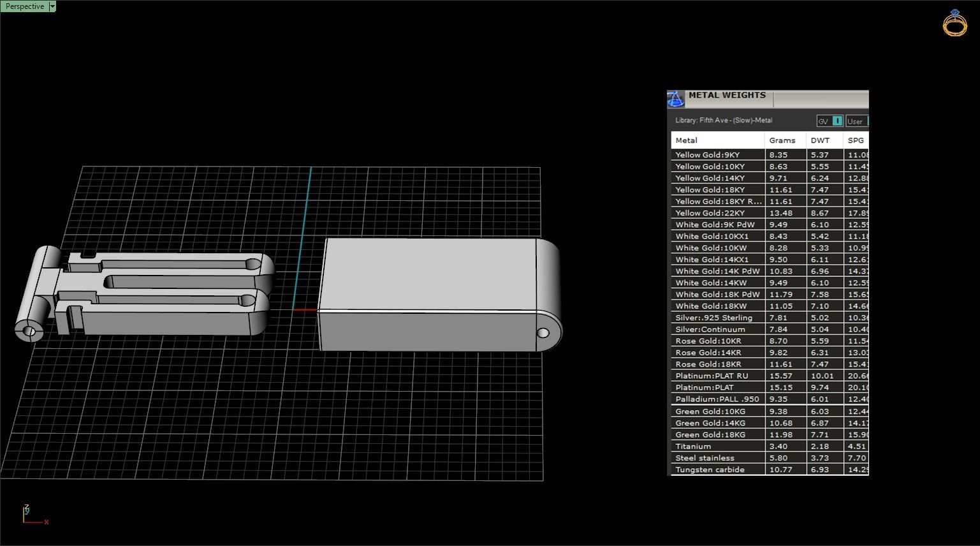Click the Metal column header

click(717, 140)
